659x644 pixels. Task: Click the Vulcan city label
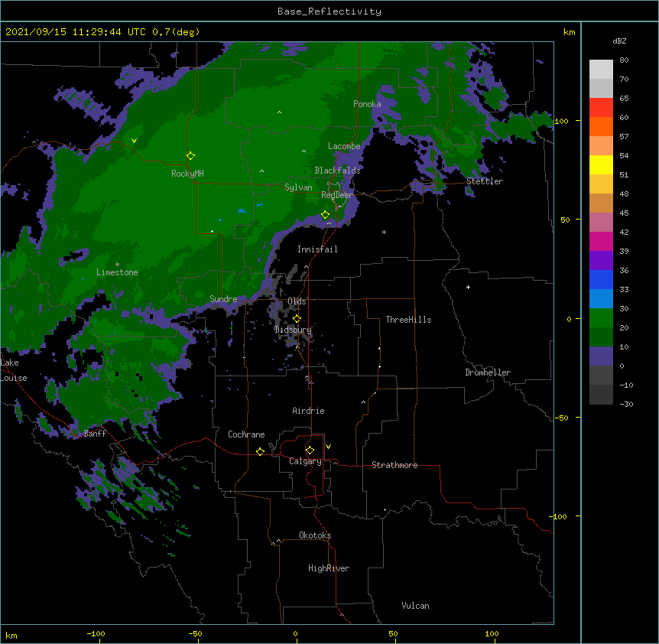(x=415, y=606)
